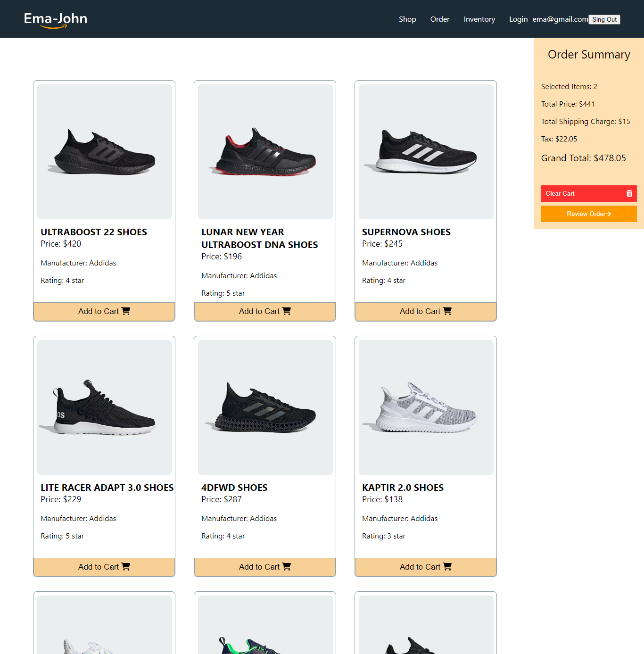Add Lunar New Year Ultraboost DNA to cart
The width and height of the screenshot is (644, 654).
pos(265,312)
